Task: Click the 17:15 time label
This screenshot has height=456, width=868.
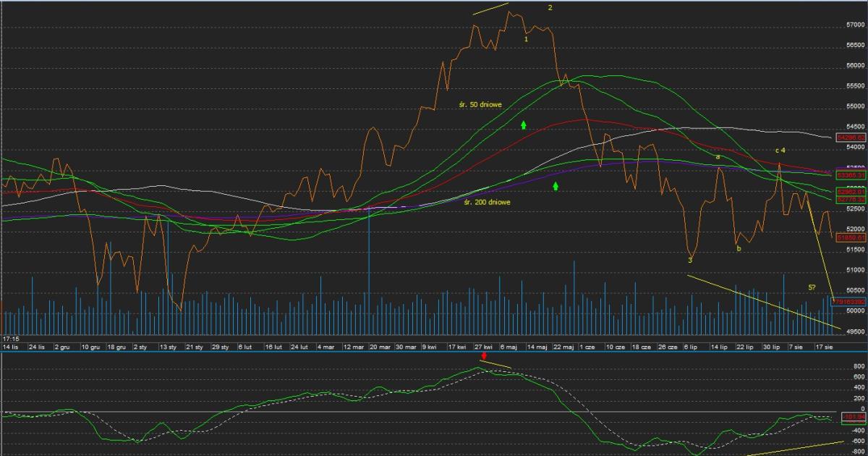Action: click(10, 338)
